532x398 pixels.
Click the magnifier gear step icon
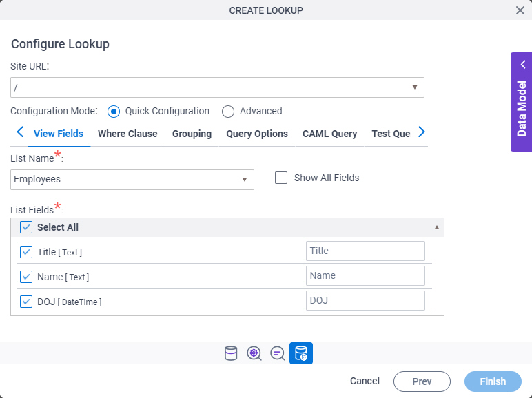(x=254, y=353)
